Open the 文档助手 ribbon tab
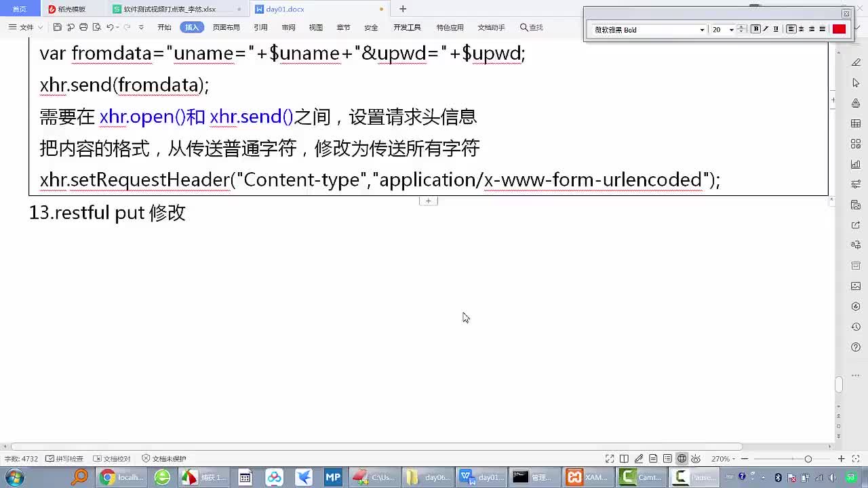The width and height of the screenshot is (868, 488). [491, 27]
